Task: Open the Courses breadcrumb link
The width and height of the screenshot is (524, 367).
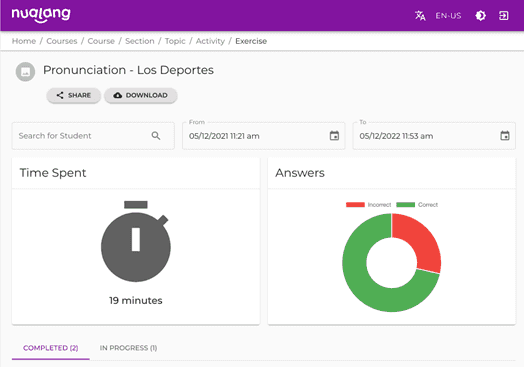Action: [62, 41]
